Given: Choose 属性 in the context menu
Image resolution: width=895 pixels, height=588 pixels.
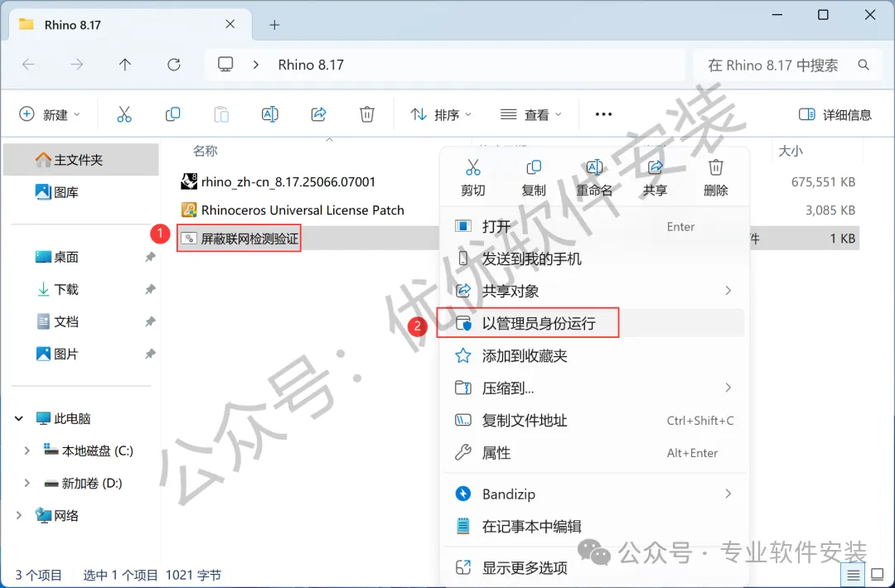Looking at the screenshot, I should [594, 453].
